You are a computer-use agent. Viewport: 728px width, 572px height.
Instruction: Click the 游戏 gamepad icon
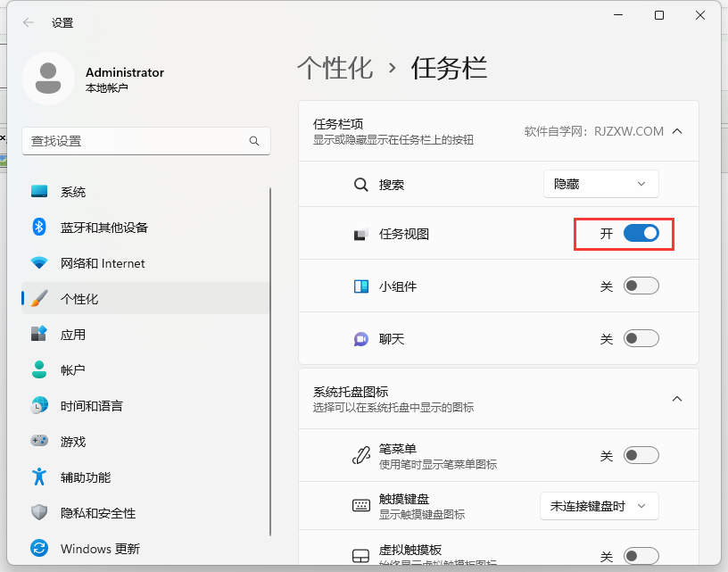(38, 441)
